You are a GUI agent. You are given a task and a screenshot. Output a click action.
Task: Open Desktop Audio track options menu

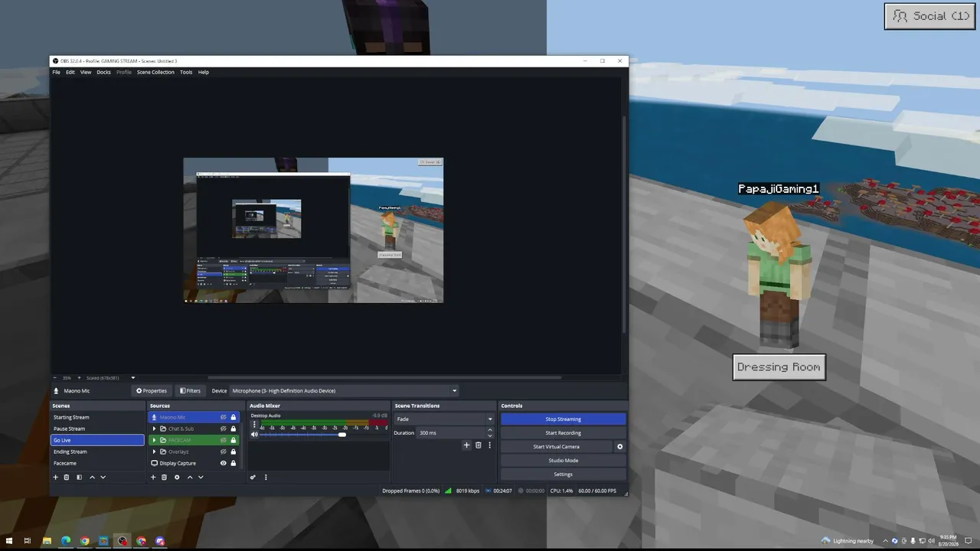[x=254, y=424]
